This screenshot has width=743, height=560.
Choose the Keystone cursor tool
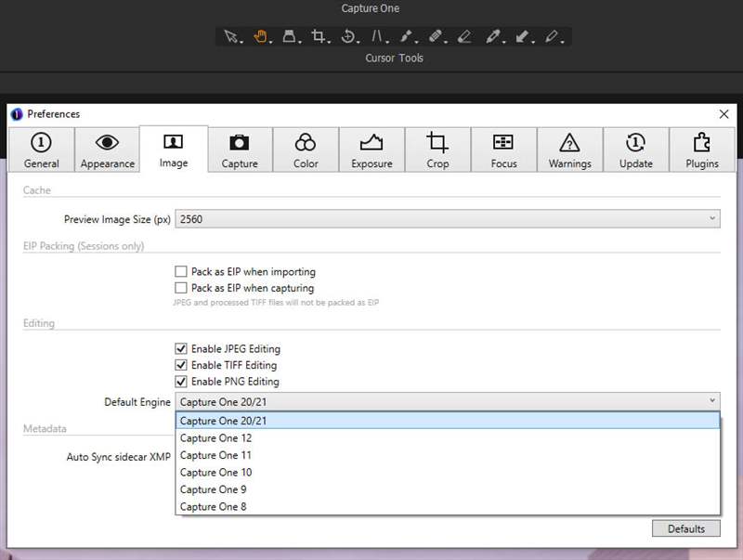[378, 36]
